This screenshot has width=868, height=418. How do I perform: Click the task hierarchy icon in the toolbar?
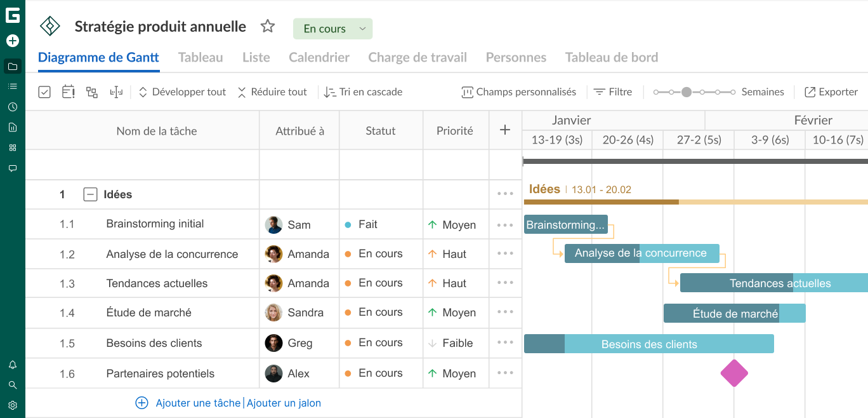coord(92,91)
